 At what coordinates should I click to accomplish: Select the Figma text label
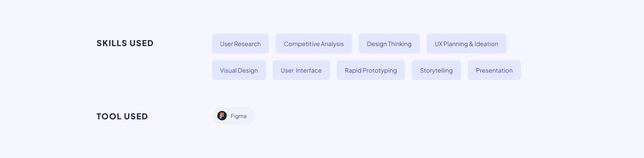click(x=238, y=116)
